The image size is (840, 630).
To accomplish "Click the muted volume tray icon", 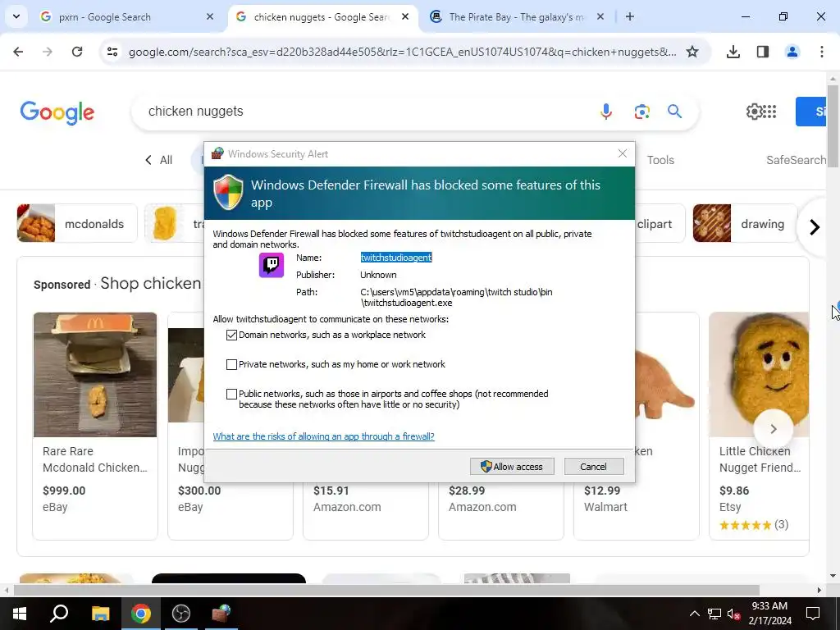I will click(x=733, y=614).
